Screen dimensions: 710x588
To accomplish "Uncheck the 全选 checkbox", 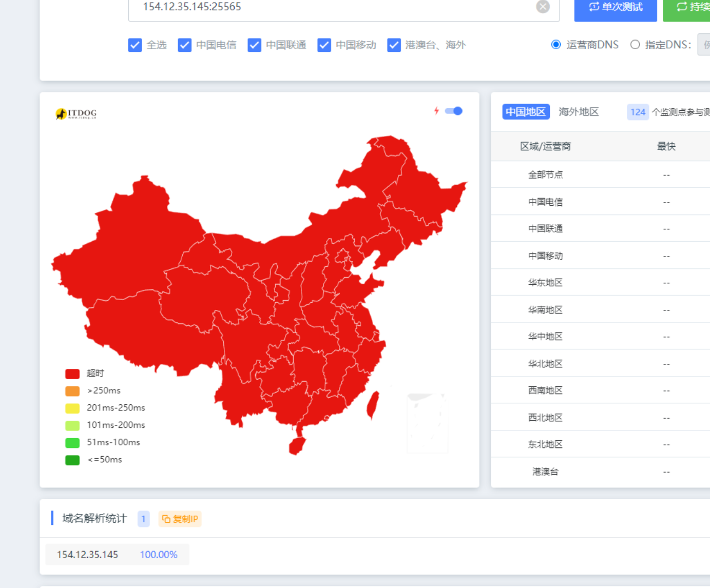I will [135, 45].
